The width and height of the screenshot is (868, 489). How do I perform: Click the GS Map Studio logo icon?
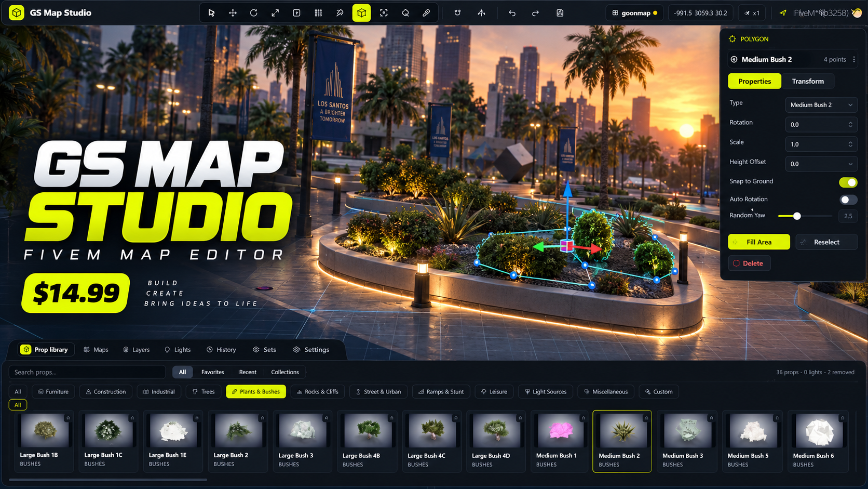click(17, 12)
